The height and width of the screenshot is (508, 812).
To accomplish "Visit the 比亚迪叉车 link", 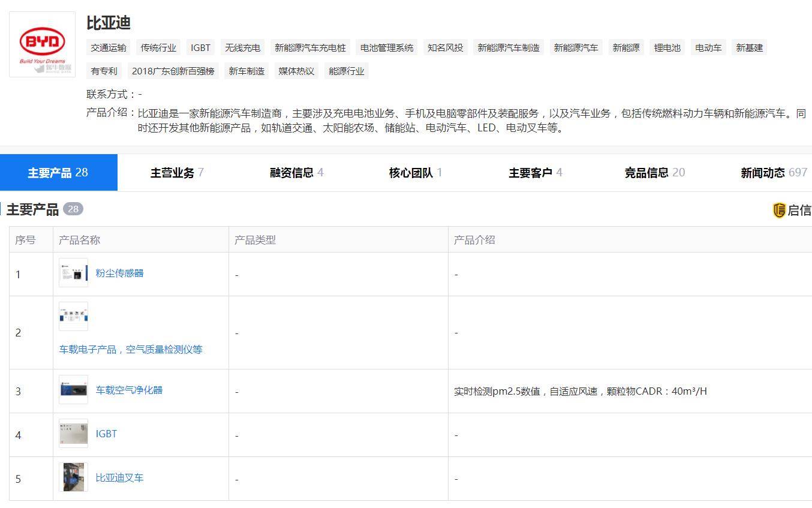I will point(119,477).
